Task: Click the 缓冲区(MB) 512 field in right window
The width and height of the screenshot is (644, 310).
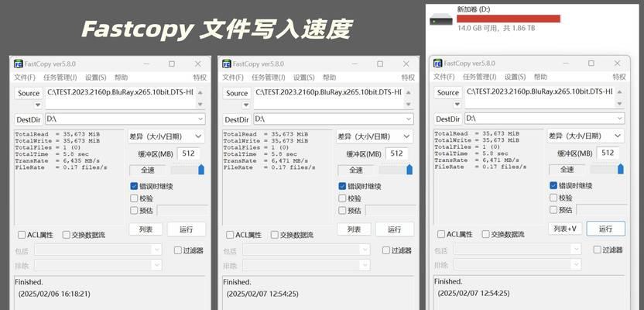Action: 608,153
